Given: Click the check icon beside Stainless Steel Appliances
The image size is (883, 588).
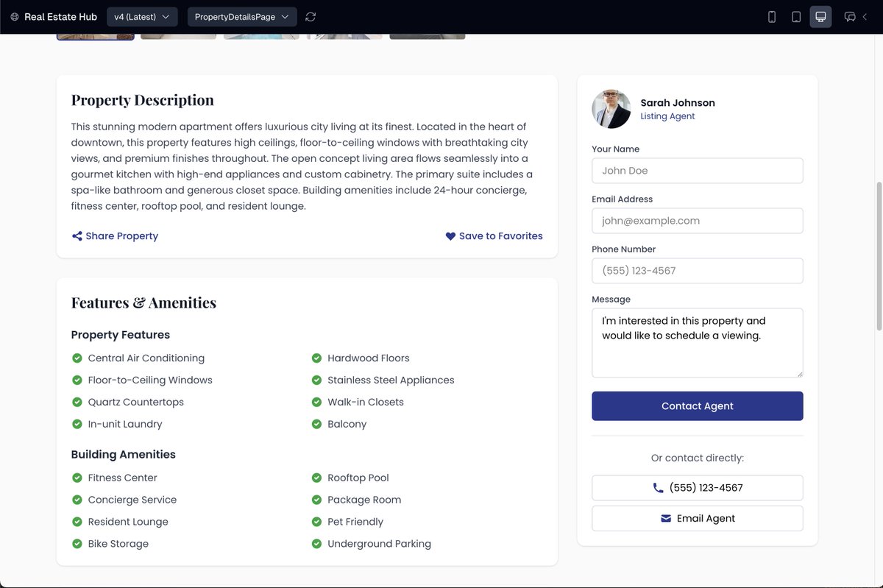Looking at the screenshot, I should coord(316,380).
